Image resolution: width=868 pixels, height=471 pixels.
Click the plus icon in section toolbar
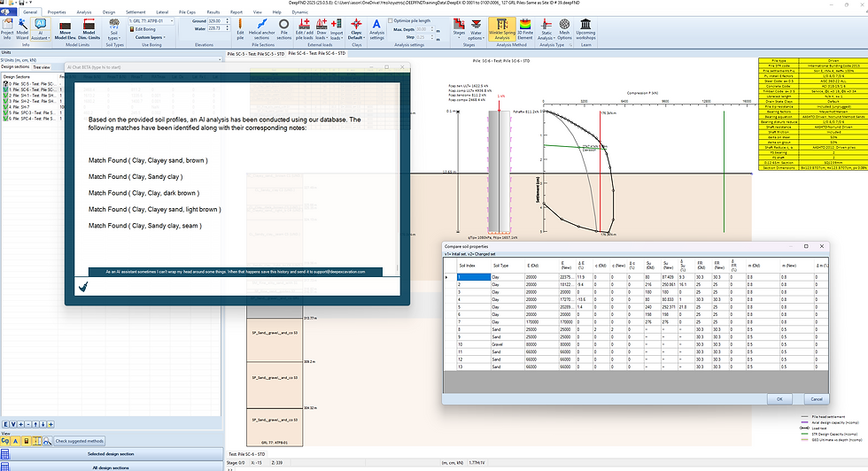21,424
